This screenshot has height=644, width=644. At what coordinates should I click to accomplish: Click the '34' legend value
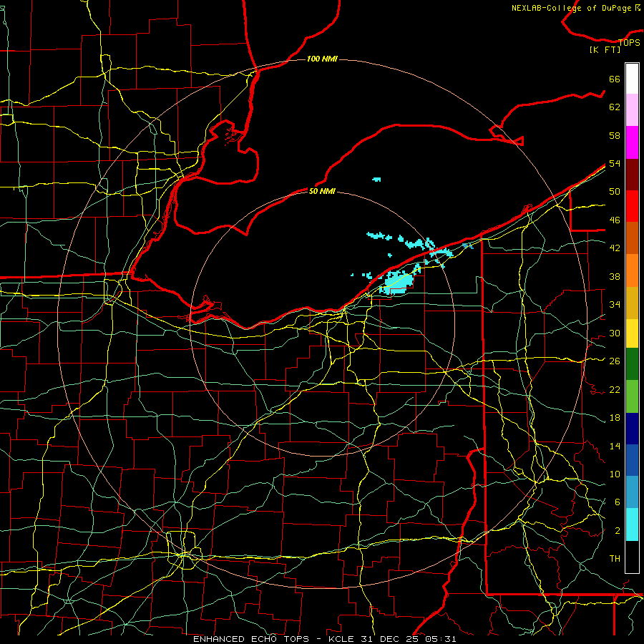pos(615,304)
